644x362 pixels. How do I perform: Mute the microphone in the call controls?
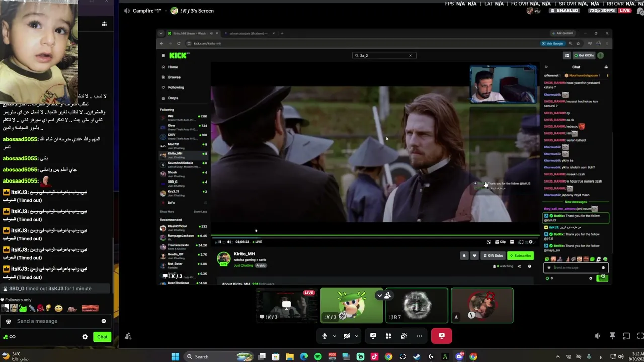325,336
